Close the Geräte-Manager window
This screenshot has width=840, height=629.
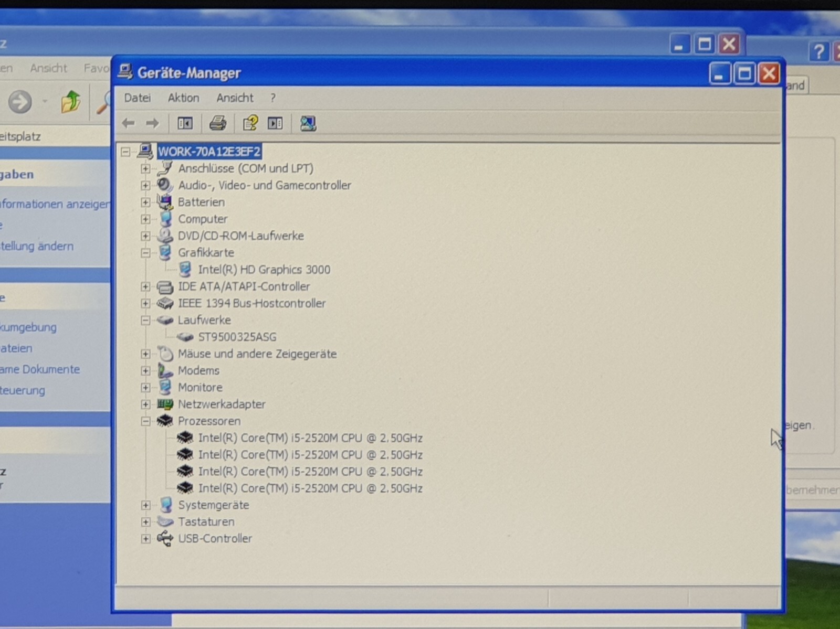(x=769, y=74)
